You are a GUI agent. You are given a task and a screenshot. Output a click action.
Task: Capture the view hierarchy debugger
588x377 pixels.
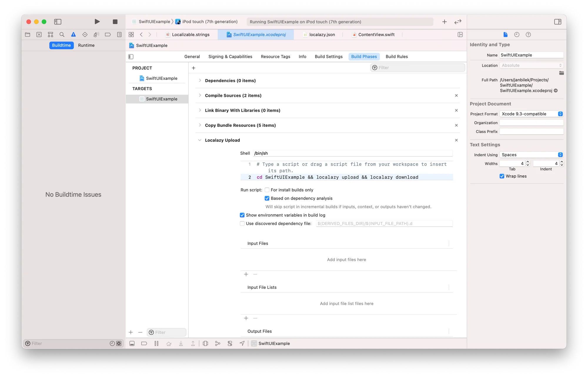205,343
